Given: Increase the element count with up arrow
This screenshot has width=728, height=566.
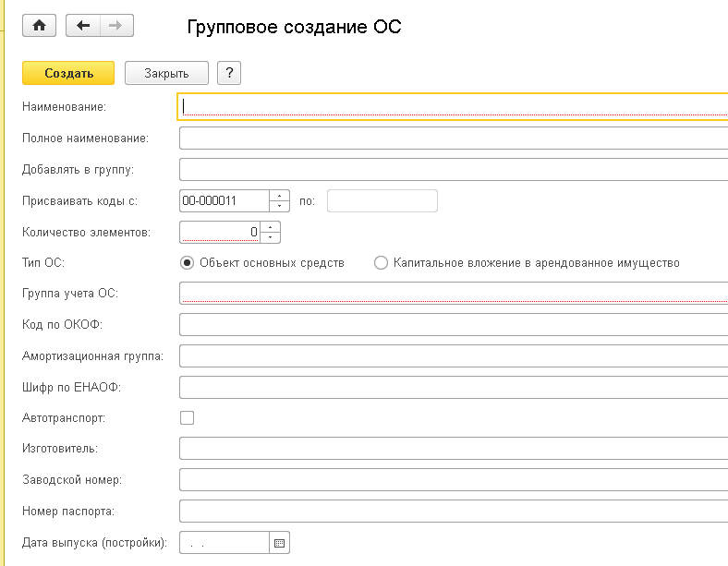Looking at the screenshot, I should 270,227.
